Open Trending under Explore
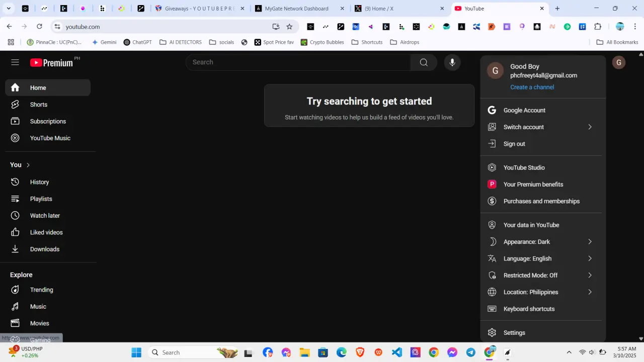The height and width of the screenshot is (362, 644). (x=48, y=290)
